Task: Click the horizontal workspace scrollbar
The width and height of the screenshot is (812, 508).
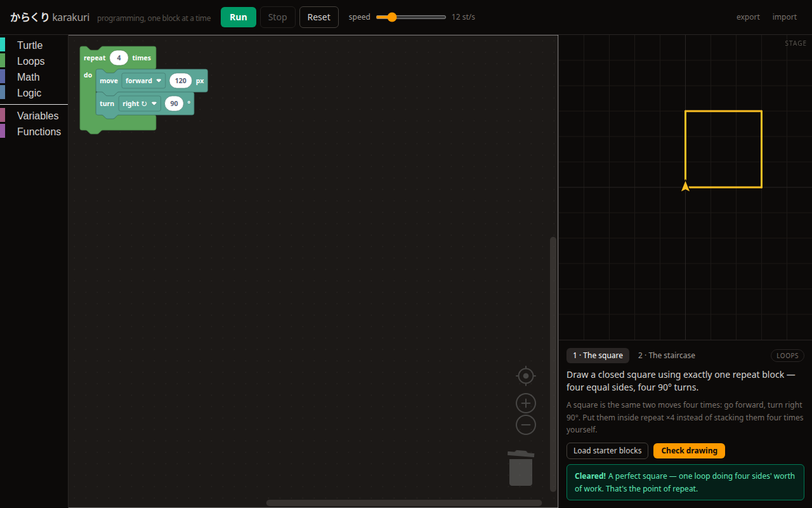Action: tap(404, 503)
